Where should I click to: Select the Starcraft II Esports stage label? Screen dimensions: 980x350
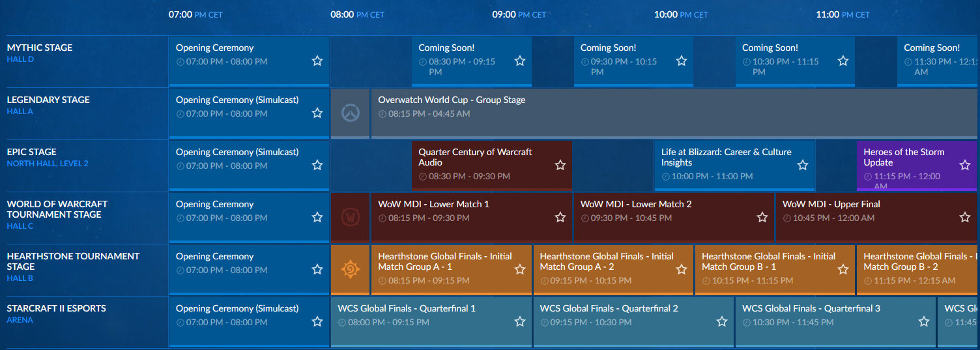click(x=56, y=308)
